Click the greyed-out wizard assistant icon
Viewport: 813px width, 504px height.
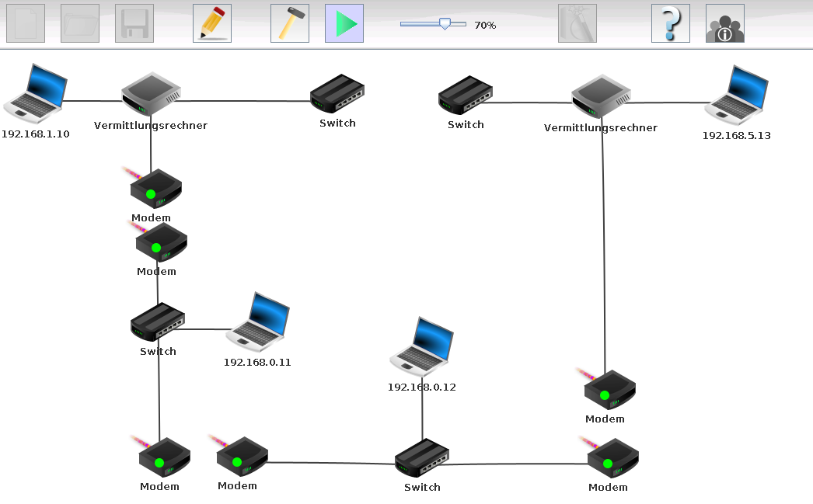(577, 23)
